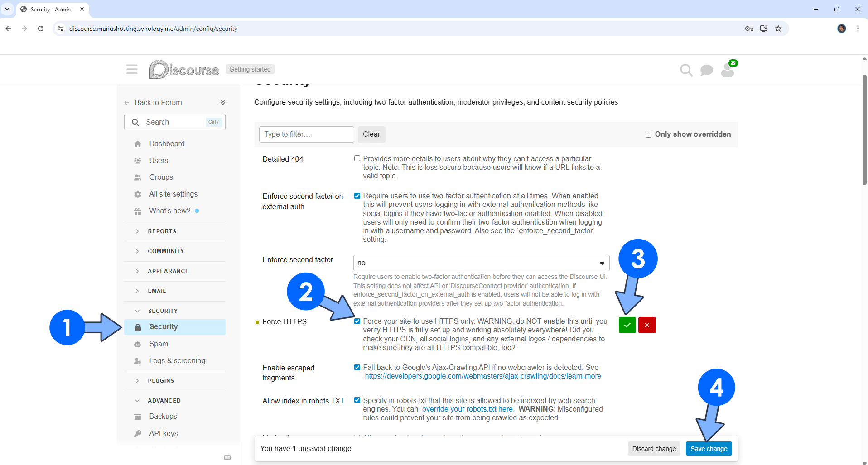Viewport: 868px width, 465px height.
Task: Click the Discourse logo
Action: (184, 69)
